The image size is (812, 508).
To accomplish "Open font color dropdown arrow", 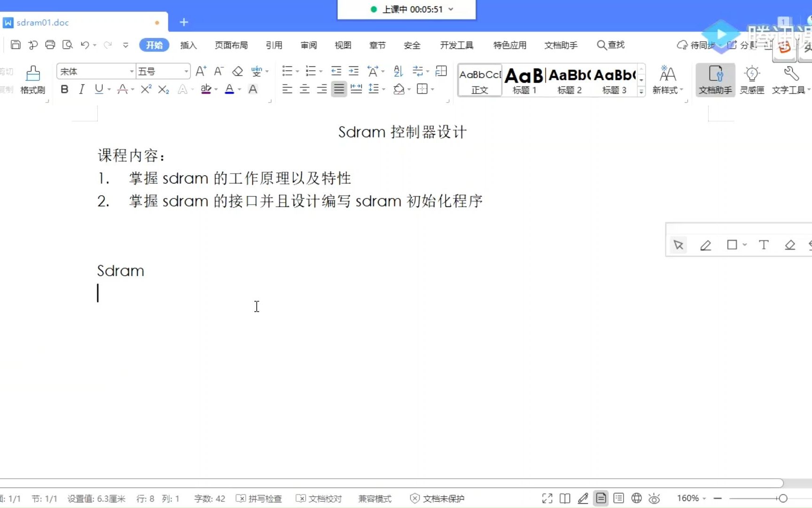I will click(239, 89).
